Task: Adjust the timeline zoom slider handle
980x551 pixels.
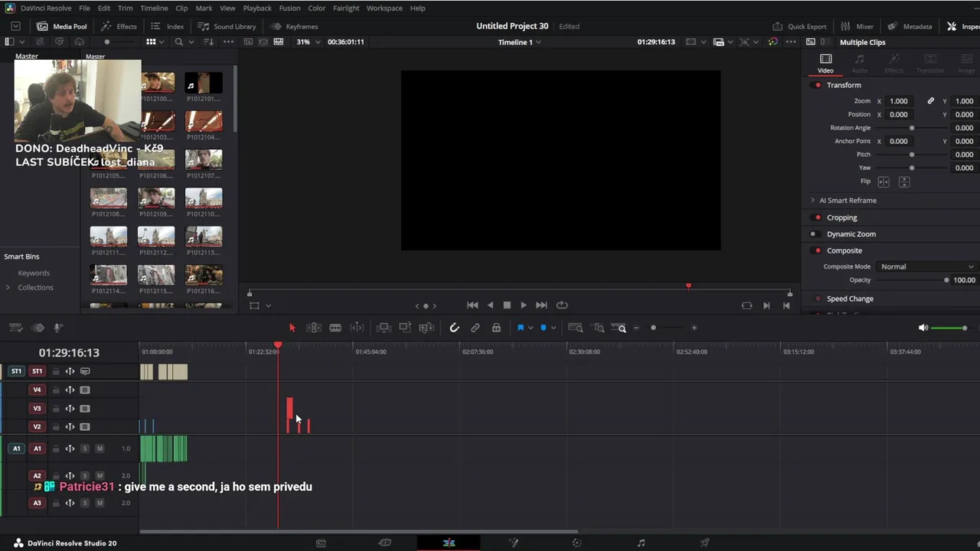Action: click(653, 328)
